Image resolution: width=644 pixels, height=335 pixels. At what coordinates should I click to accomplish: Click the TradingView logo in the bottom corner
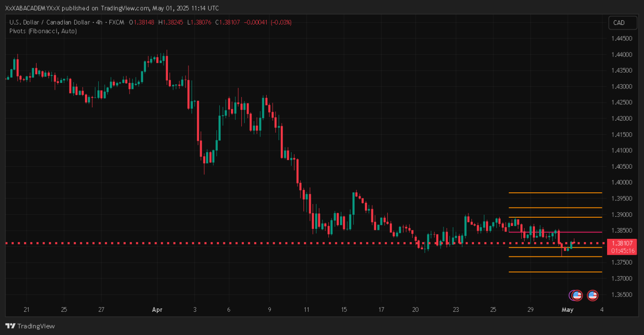30,326
